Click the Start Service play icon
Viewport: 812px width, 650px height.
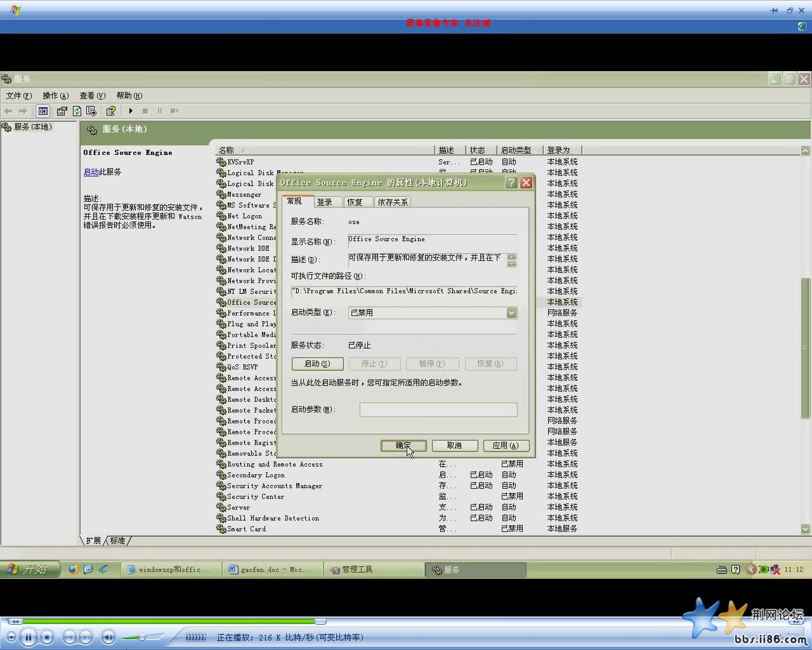pos(130,110)
